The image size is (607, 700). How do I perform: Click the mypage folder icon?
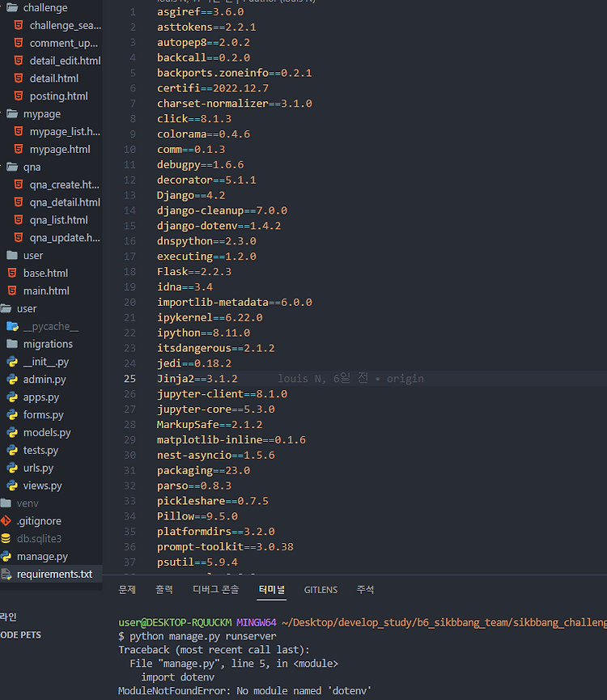tap(12, 113)
